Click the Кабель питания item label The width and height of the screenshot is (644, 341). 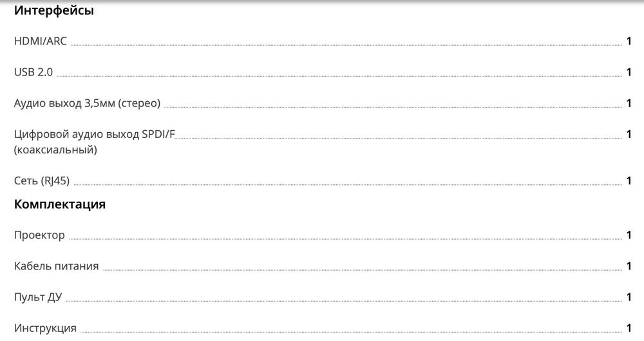click(56, 266)
